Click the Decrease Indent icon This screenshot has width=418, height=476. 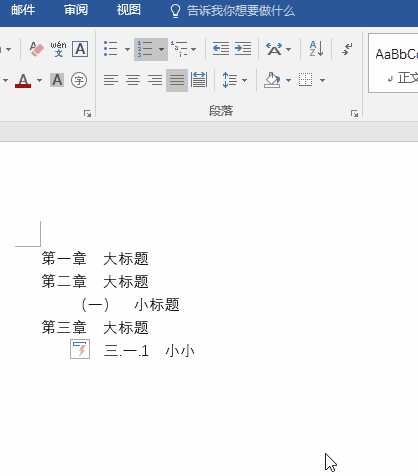[221, 49]
